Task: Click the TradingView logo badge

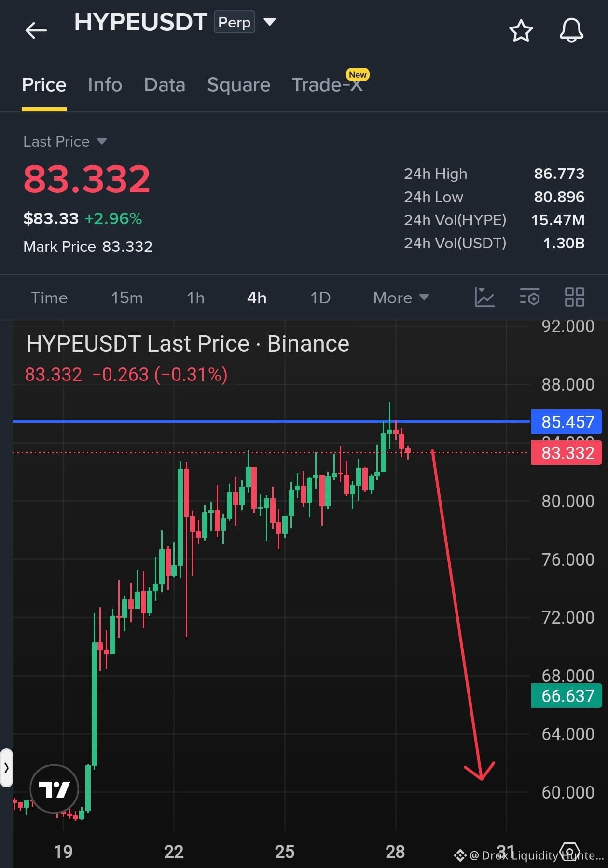Action: 54,789
